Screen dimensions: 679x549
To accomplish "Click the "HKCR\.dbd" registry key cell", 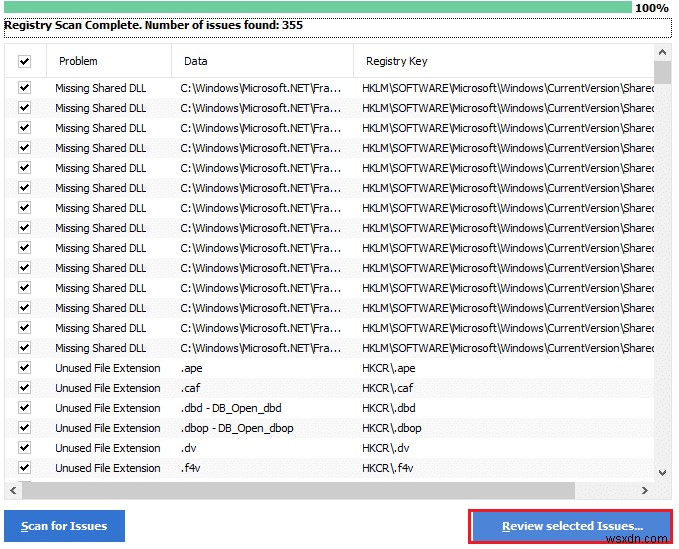I will pos(389,408).
